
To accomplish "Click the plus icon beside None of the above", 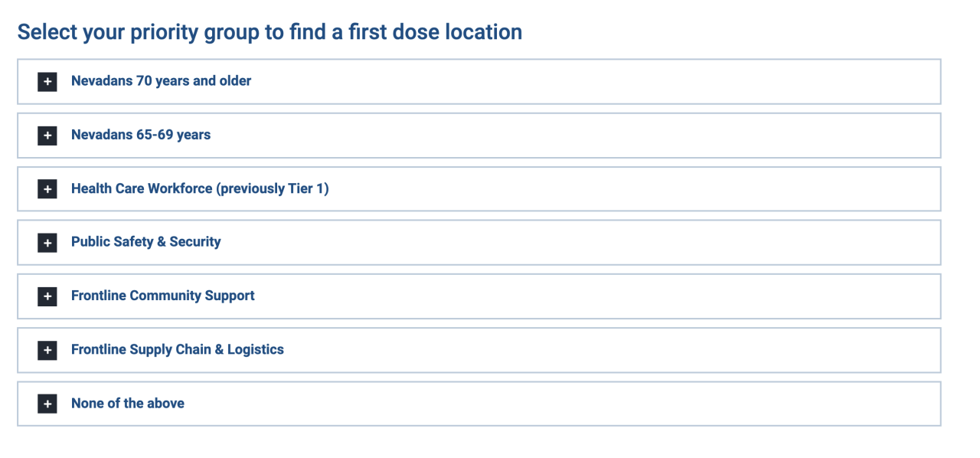I will click(47, 404).
